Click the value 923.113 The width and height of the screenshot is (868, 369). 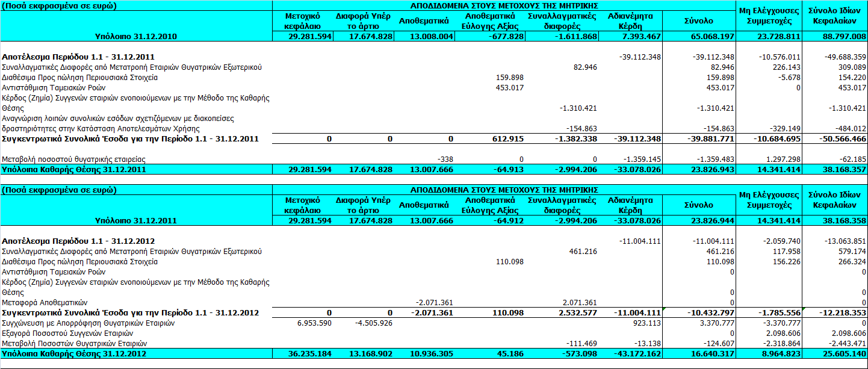(648, 323)
